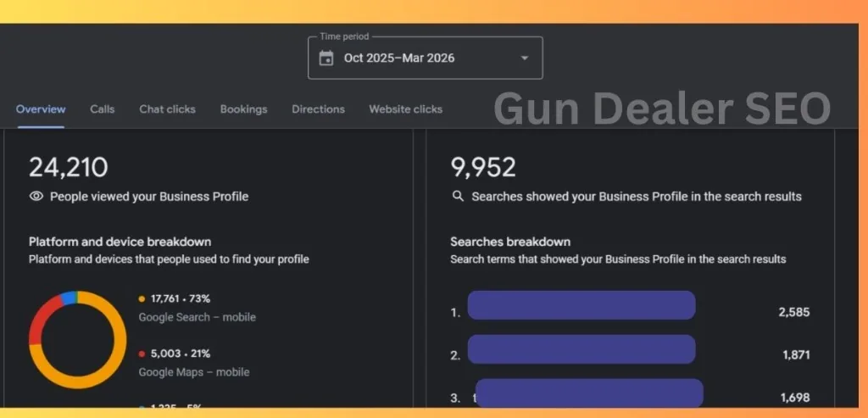
Task: Click the orange Google Search mobile dot
Action: coord(142,299)
